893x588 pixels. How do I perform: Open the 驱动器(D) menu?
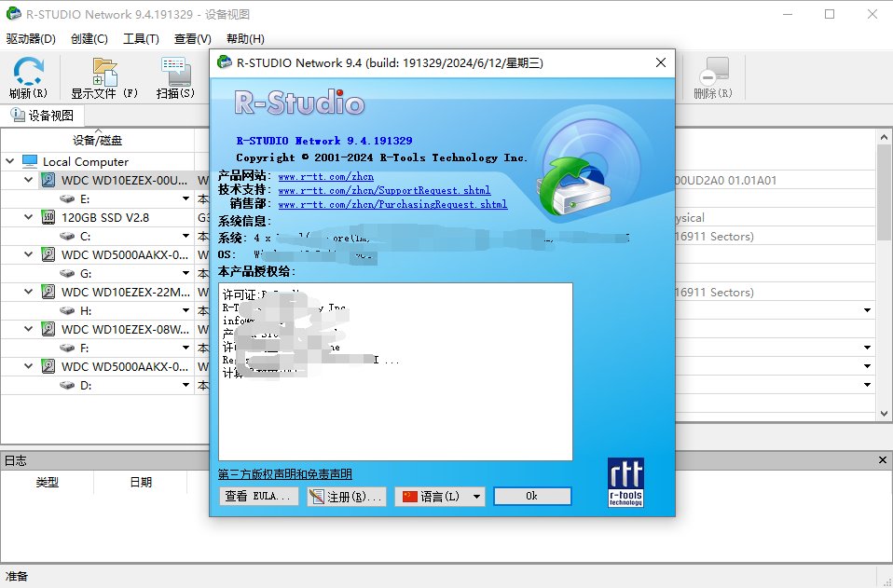pos(31,38)
